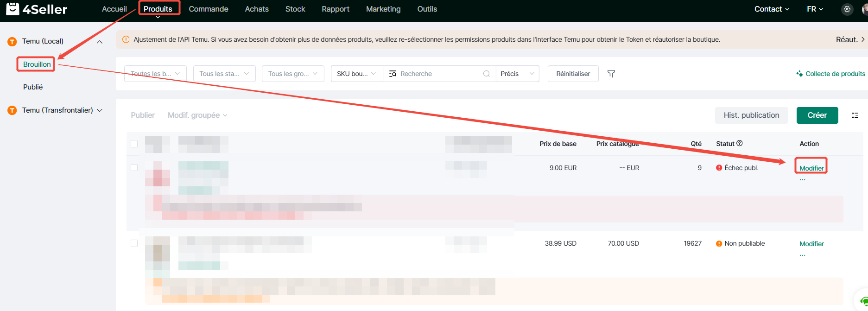Open the SKU boutique search type dropdown
This screenshot has width=868, height=311.
[x=357, y=74]
